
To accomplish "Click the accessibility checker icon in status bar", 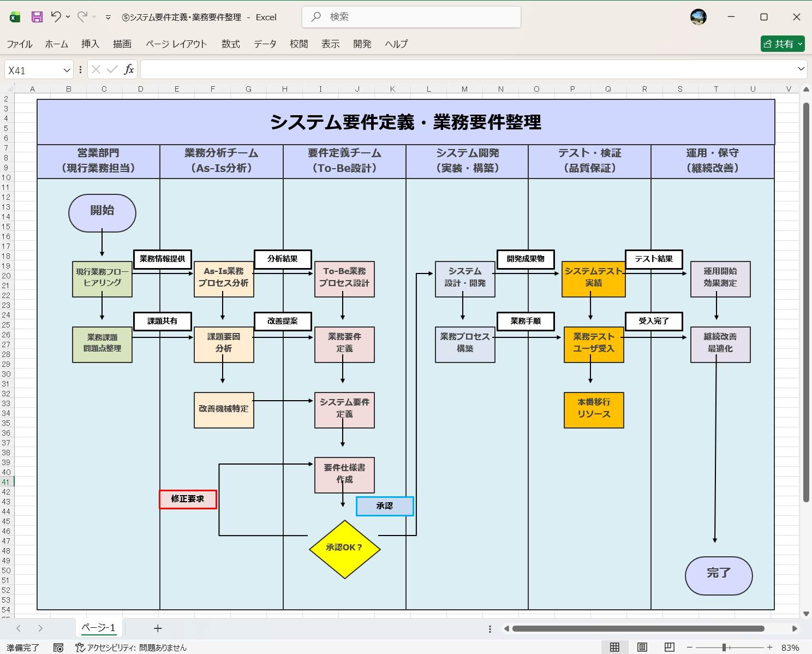I will (x=79, y=647).
